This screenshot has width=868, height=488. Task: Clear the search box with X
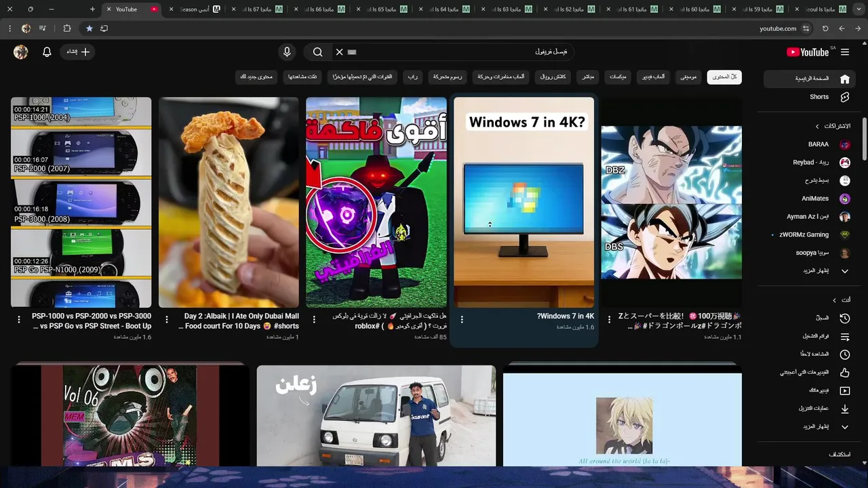tap(340, 52)
